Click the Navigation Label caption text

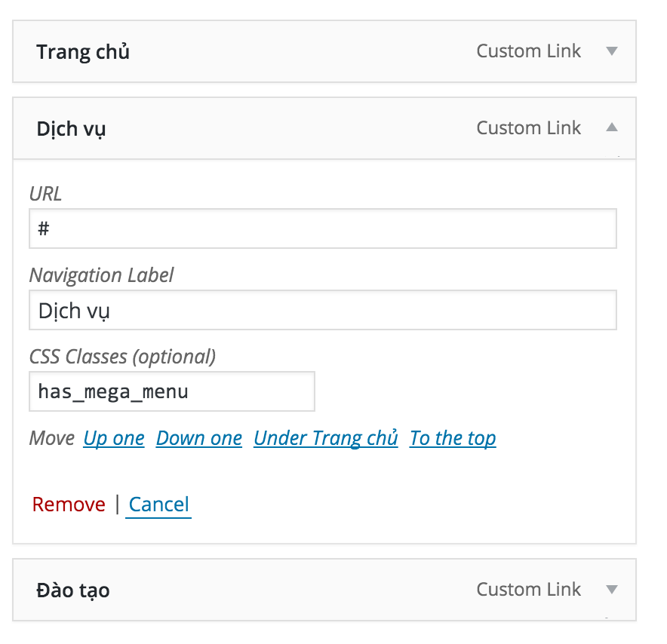point(102,275)
